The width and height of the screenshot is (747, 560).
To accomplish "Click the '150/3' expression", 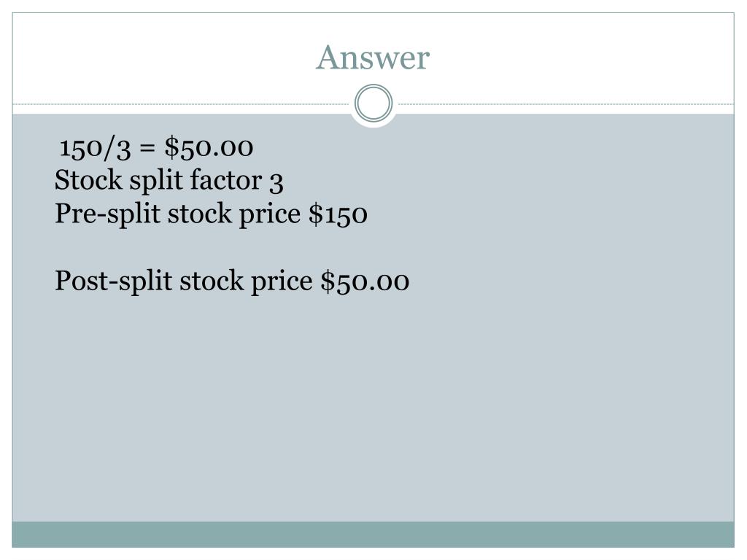I will 95,148.
